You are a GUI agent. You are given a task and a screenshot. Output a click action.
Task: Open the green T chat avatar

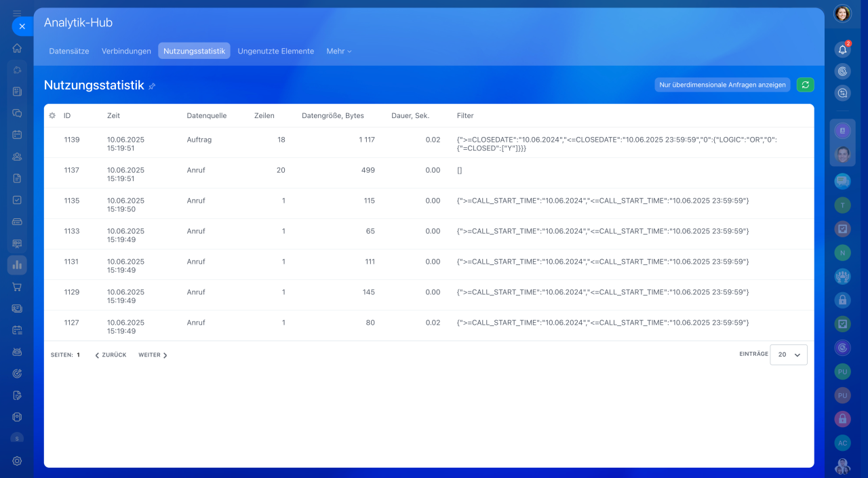(842, 205)
